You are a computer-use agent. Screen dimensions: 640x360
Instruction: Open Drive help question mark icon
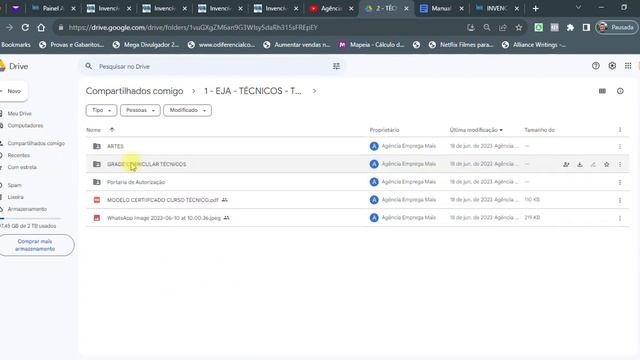pyautogui.click(x=596, y=66)
